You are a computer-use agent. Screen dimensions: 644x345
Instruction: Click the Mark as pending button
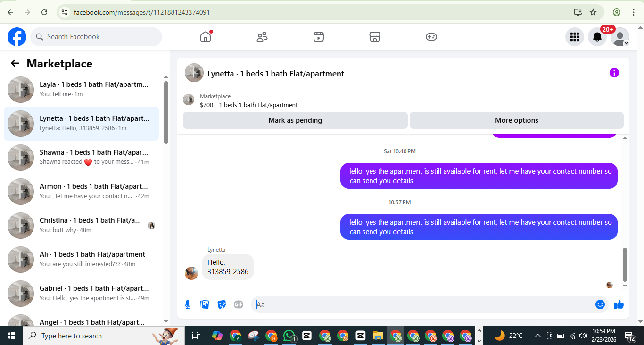pos(295,120)
